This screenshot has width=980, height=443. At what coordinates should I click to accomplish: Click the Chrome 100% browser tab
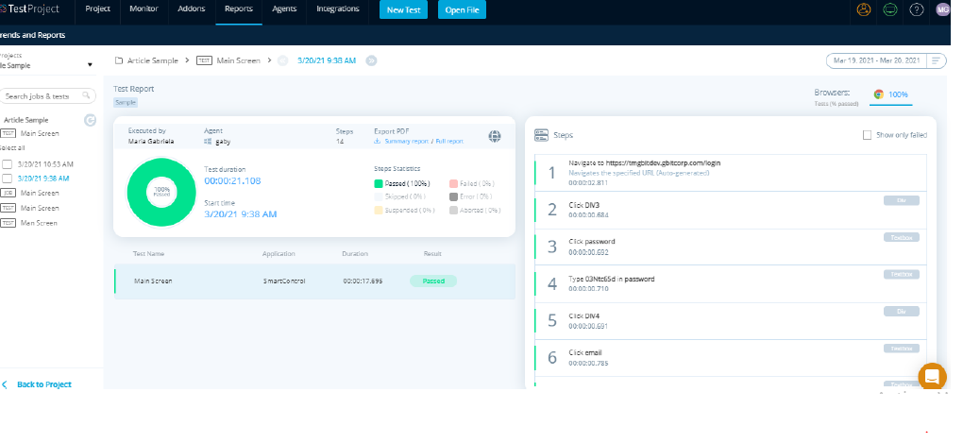coord(891,95)
